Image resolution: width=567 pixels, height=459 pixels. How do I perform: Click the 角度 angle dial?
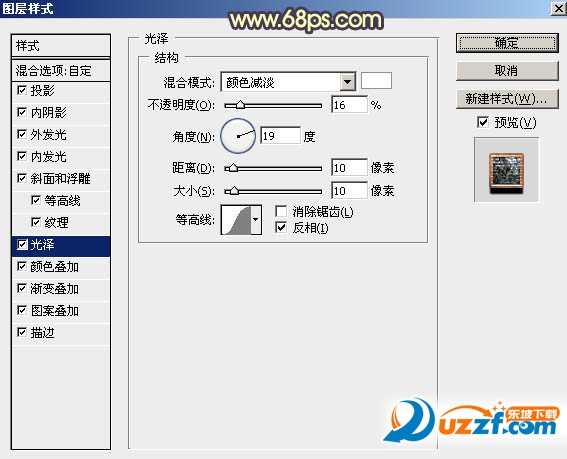click(238, 136)
